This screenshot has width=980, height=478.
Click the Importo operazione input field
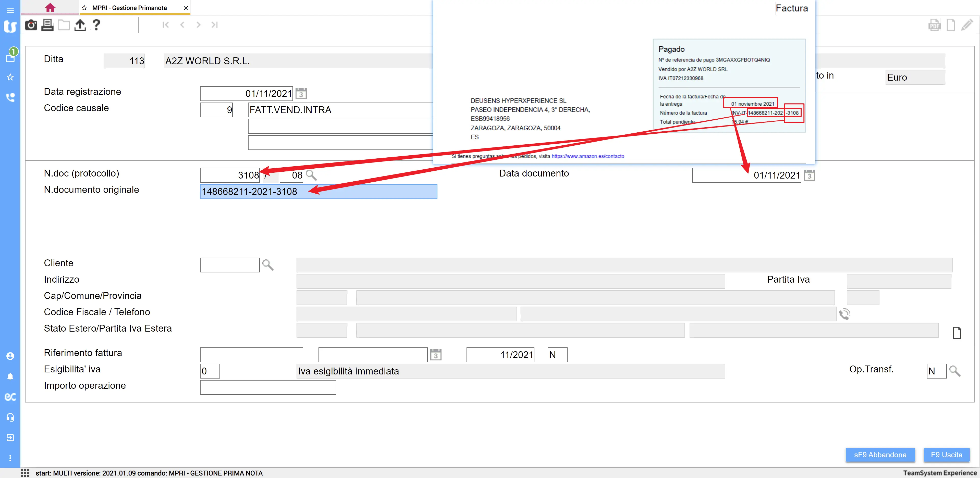point(268,387)
